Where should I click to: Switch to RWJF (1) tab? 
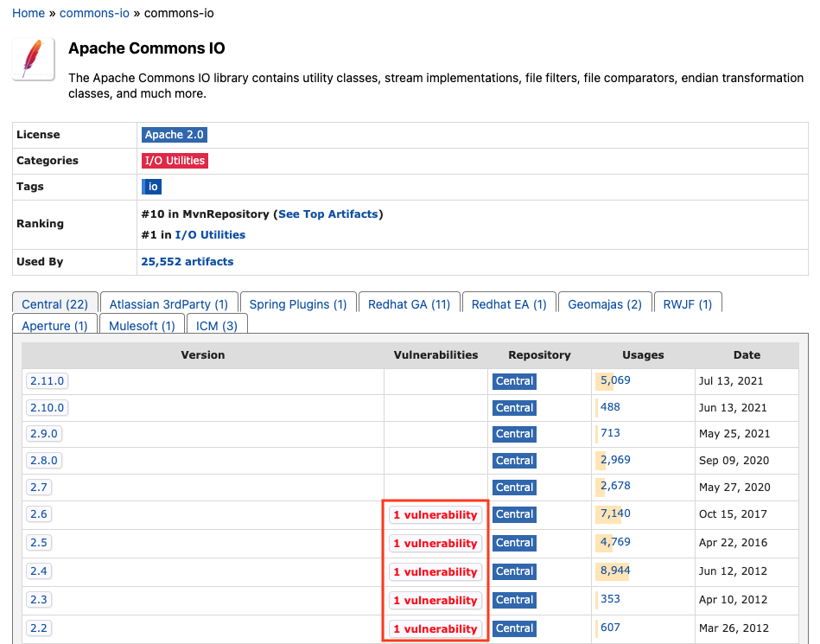tap(688, 304)
